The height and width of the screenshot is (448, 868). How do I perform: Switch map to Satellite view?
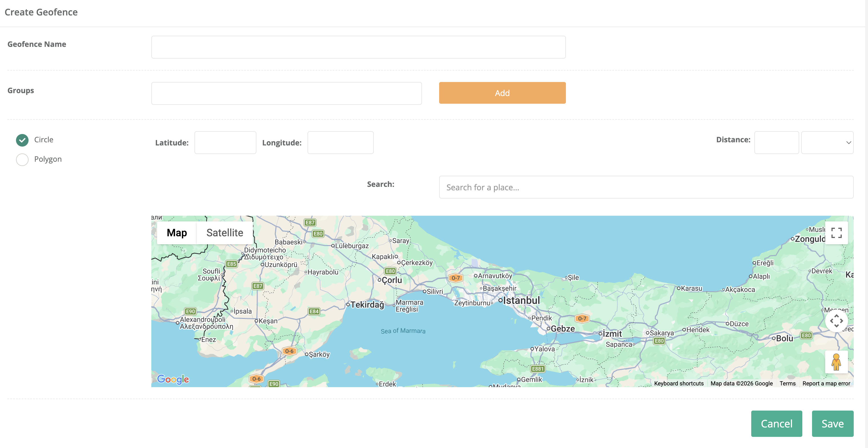(224, 233)
